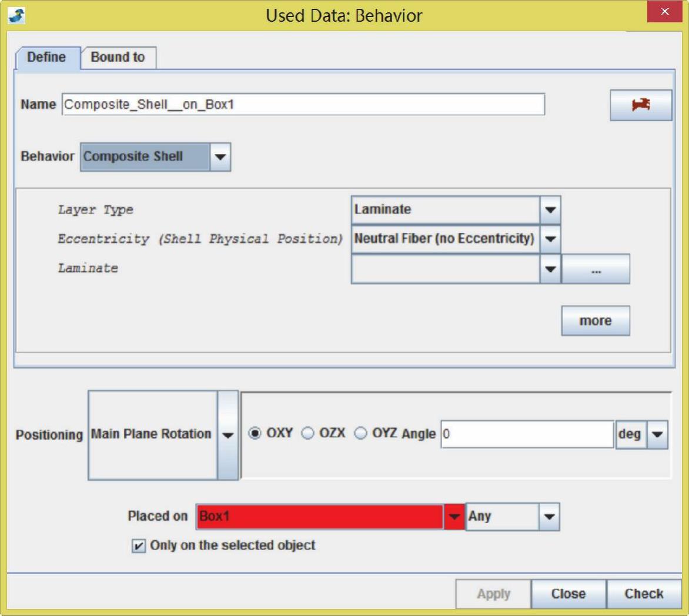Open the 'Any' filter dropdown
689x616 pixels.
tap(548, 517)
